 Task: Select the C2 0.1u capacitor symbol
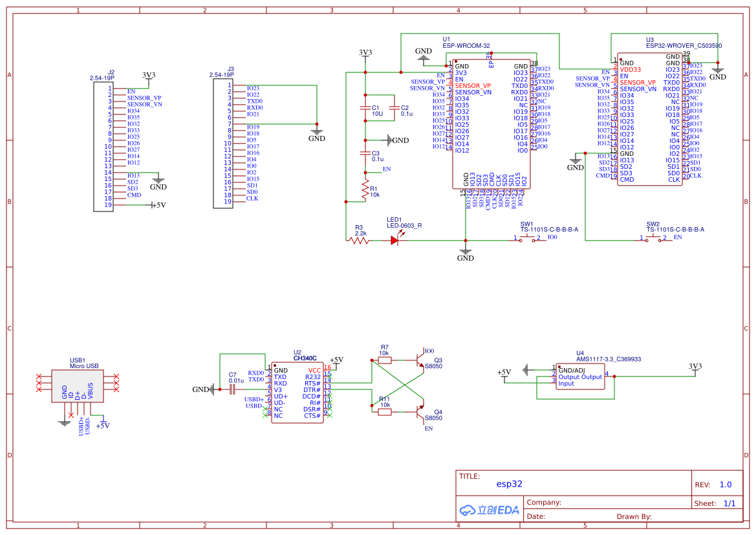(394, 109)
